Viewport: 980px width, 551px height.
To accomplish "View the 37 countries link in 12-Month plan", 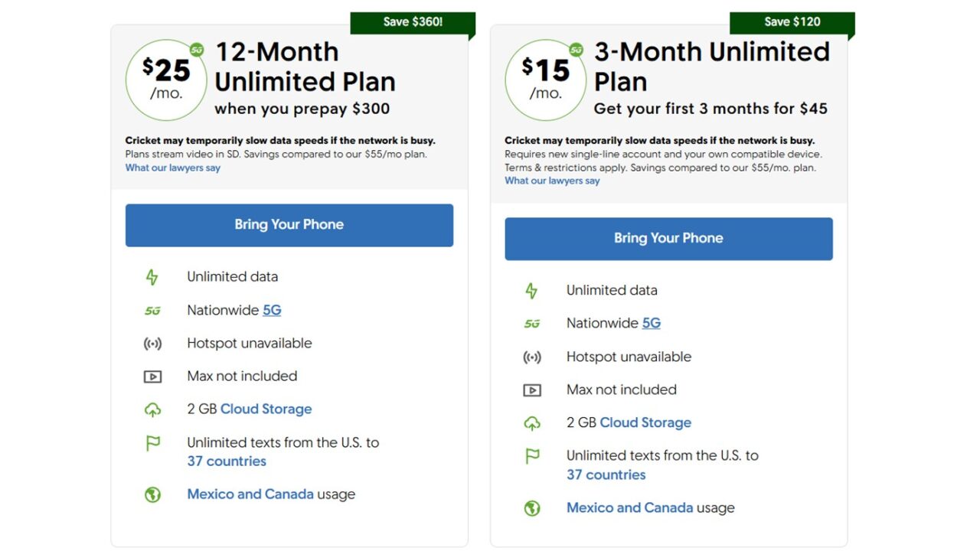I will pyautogui.click(x=227, y=461).
